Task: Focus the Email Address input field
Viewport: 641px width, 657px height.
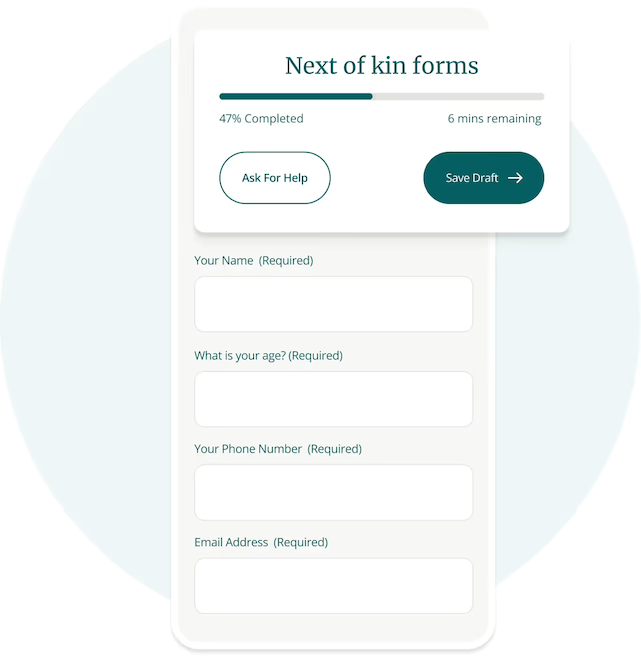Action: coord(333,585)
